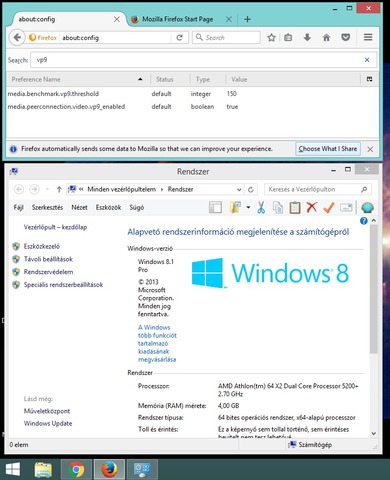
Task: Click the Copy icon in Rendszer toolbar
Action: tap(278, 207)
